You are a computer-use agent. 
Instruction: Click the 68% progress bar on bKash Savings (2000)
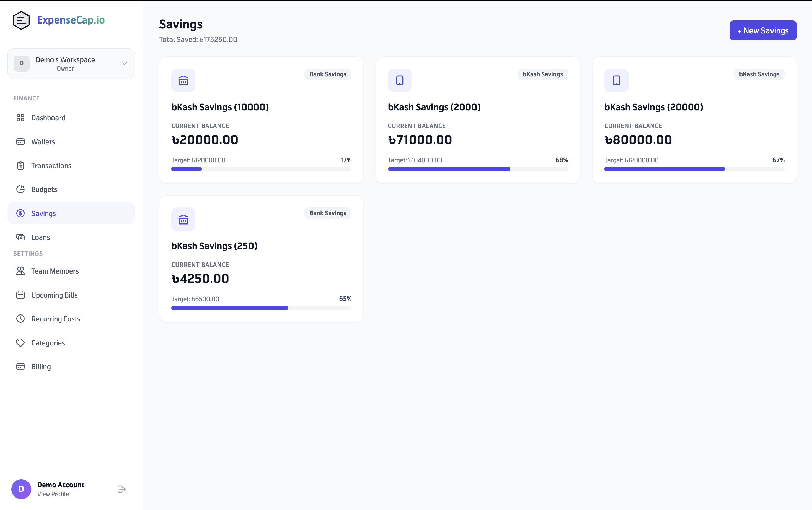click(478, 169)
